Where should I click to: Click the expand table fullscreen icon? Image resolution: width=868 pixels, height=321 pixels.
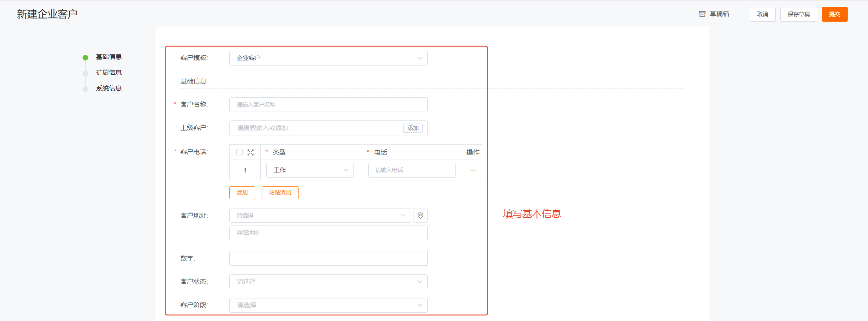point(251,152)
